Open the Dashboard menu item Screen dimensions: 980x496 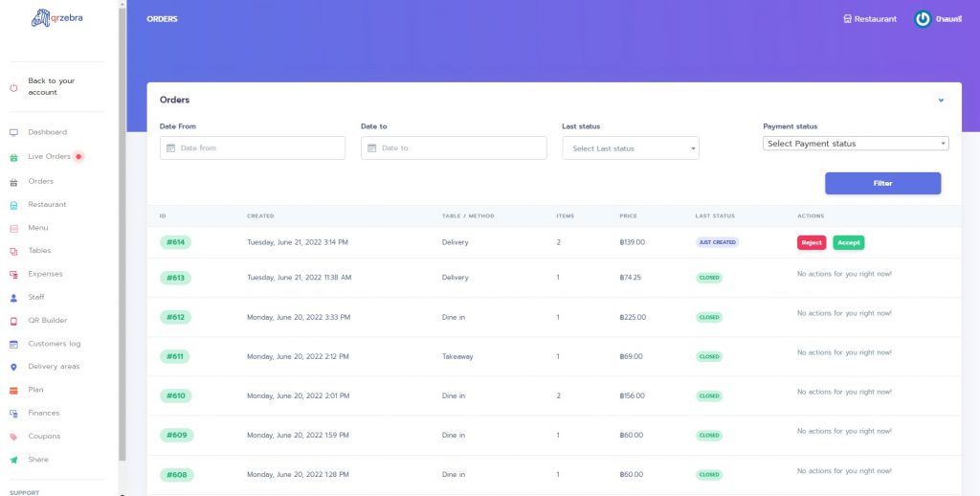(48, 132)
